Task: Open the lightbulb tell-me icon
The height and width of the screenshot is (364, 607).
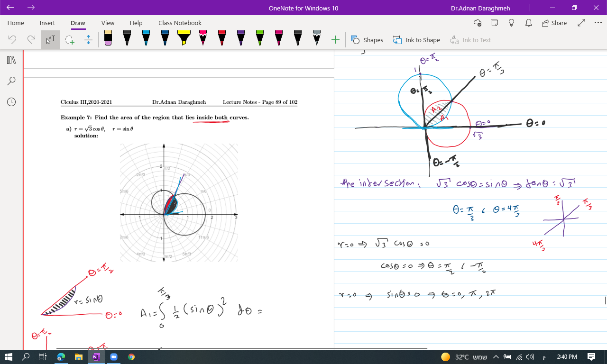Action: 511,23
